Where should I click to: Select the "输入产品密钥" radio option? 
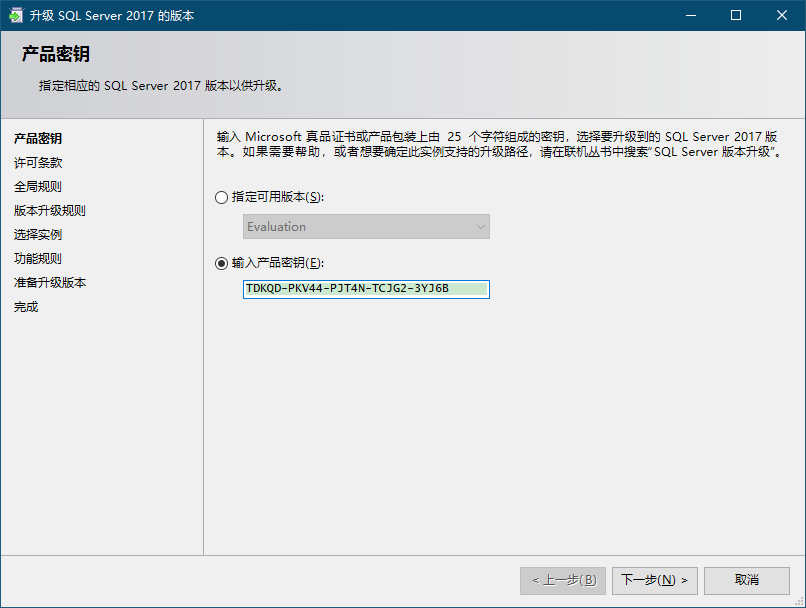click(x=221, y=263)
